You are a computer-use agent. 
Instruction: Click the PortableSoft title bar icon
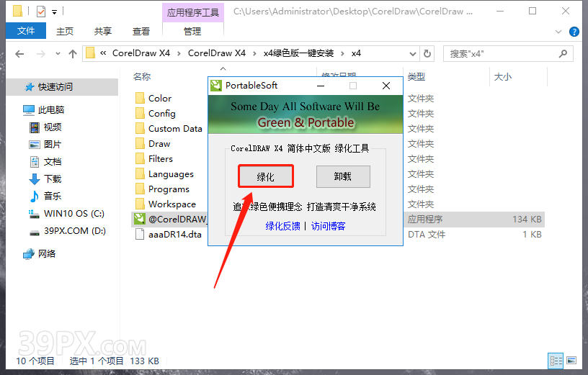click(x=216, y=86)
